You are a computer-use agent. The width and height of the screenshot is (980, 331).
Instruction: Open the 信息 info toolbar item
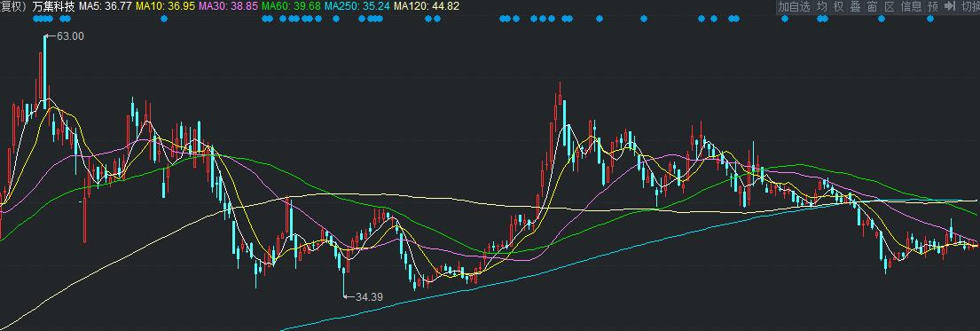tap(911, 6)
